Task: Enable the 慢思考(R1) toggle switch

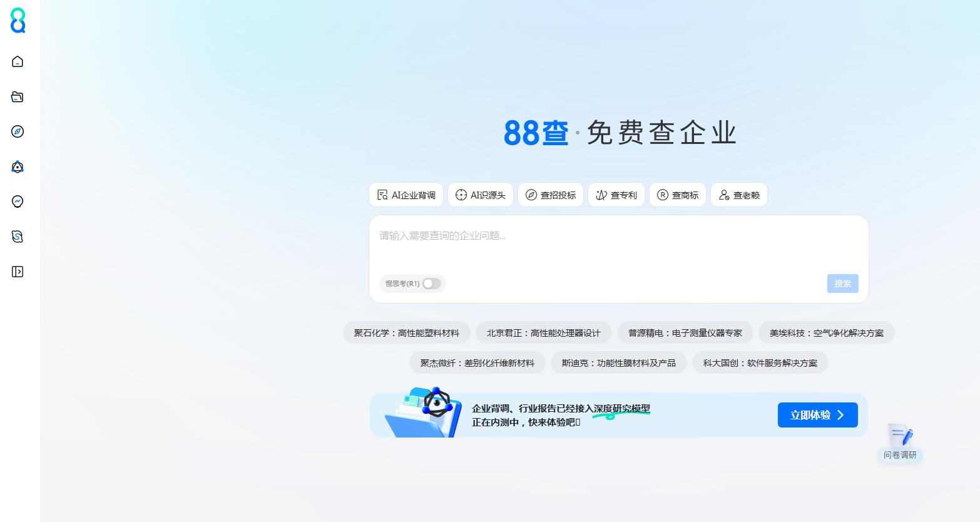Action: pos(431,284)
